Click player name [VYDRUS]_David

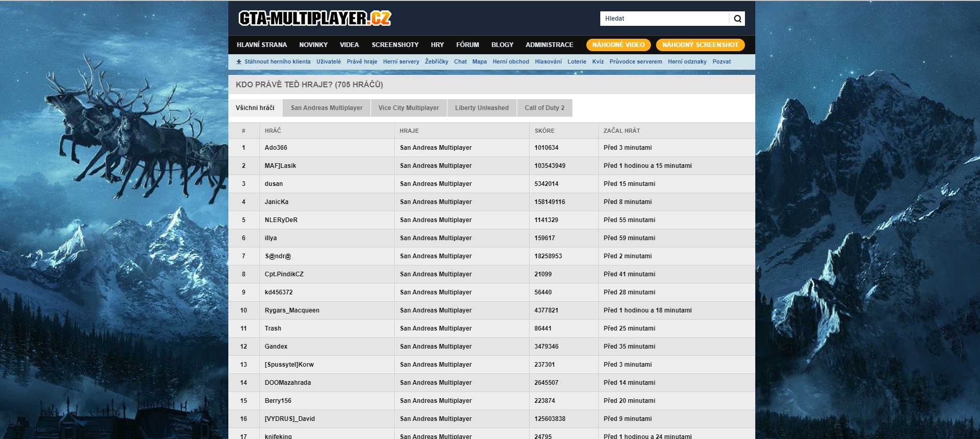[290, 419]
